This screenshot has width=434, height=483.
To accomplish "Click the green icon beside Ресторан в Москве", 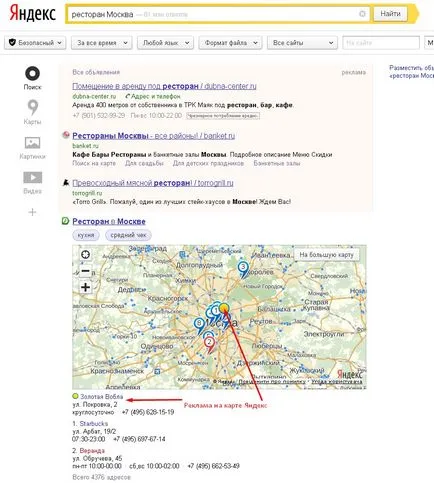I will 65,221.
